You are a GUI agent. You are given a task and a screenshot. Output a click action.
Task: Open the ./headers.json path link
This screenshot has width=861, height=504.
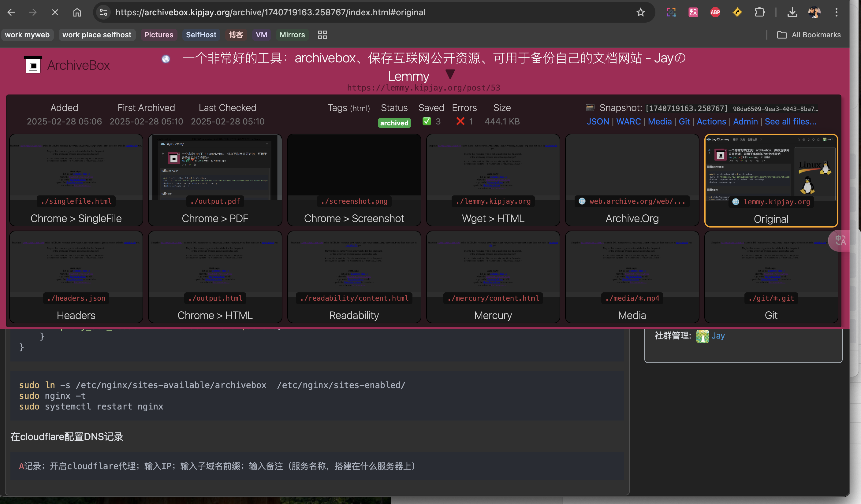[x=76, y=298]
